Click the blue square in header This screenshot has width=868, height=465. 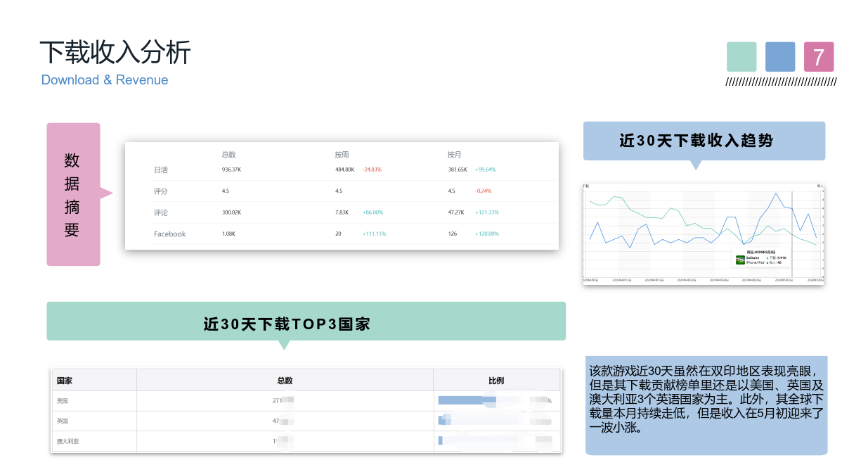click(779, 57)
